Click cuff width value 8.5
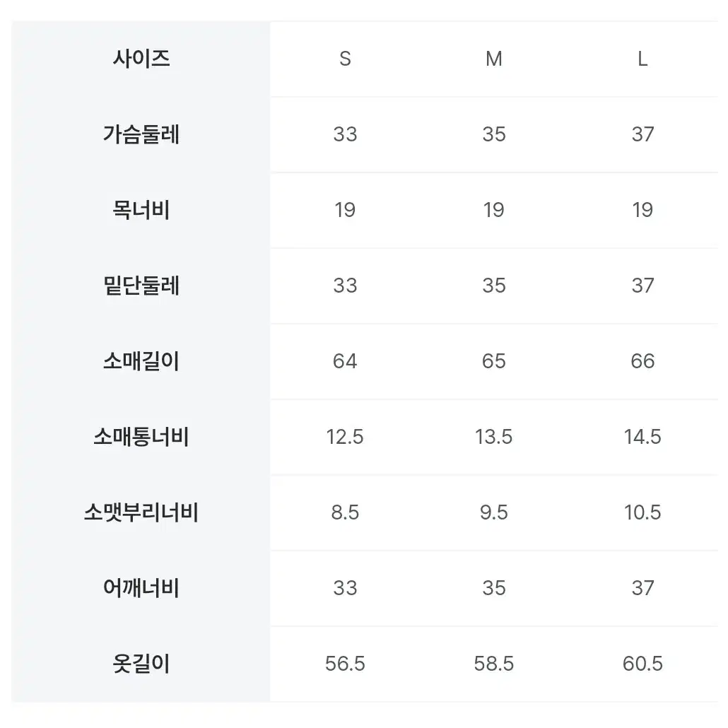728x728 pixels. (x=345, y=512)
